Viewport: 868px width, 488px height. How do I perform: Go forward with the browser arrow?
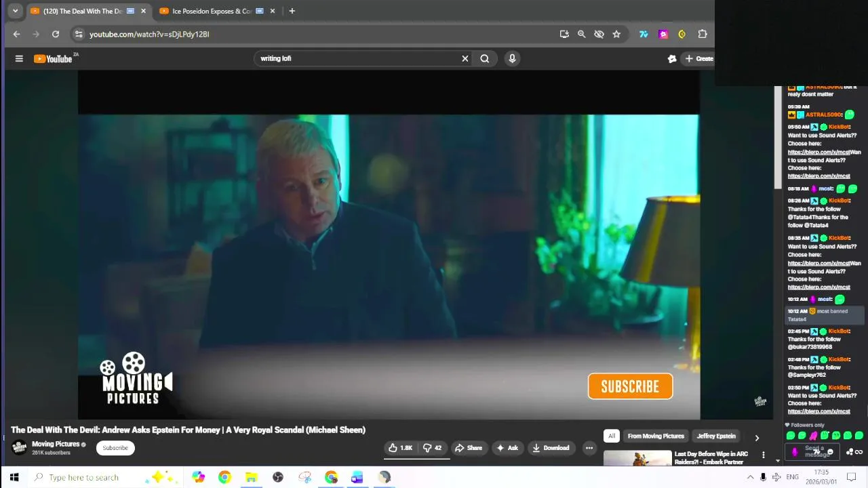[x=36, y=34]
